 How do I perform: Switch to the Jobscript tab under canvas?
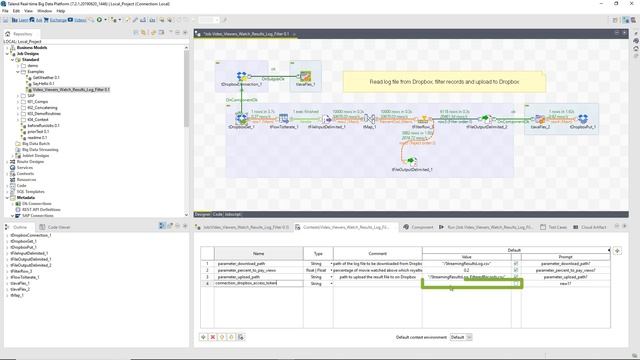233,214
